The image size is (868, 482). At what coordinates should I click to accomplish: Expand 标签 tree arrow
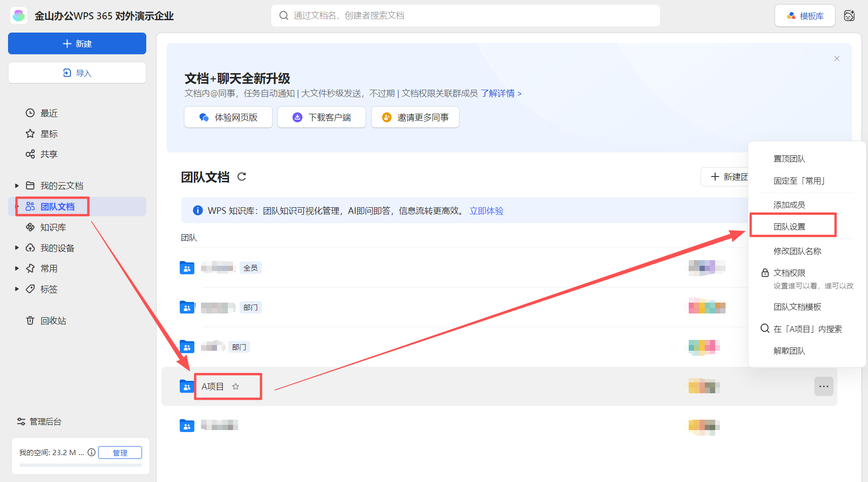click(17, 289)
